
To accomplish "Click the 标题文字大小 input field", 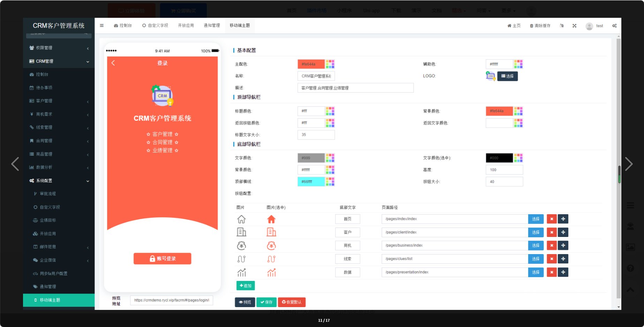I will coord(316,135).
